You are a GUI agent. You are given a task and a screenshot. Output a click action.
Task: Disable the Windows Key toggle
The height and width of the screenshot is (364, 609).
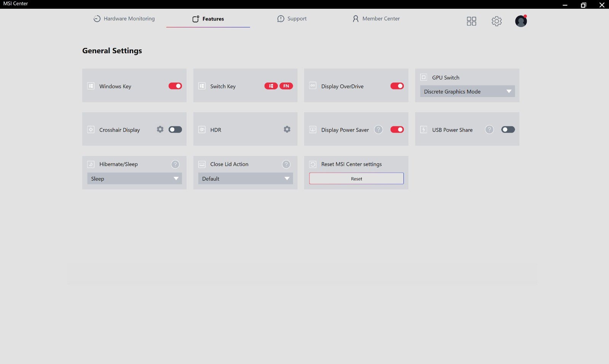[x=175, y=86]
